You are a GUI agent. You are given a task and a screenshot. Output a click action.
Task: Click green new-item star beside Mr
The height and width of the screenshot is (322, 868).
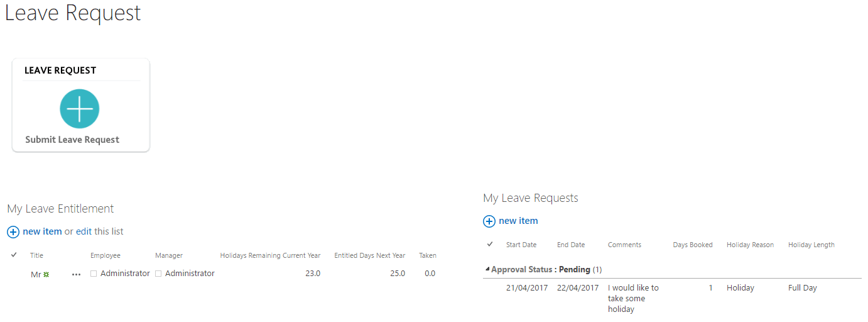click(x=46, y=274)
